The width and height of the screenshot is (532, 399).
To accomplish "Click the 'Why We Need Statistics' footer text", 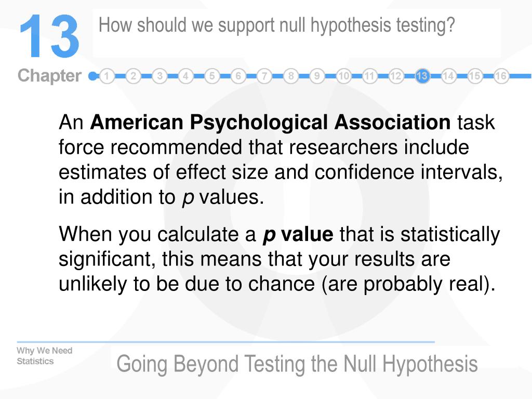I will pyautogui.click(x=45, y=355).
